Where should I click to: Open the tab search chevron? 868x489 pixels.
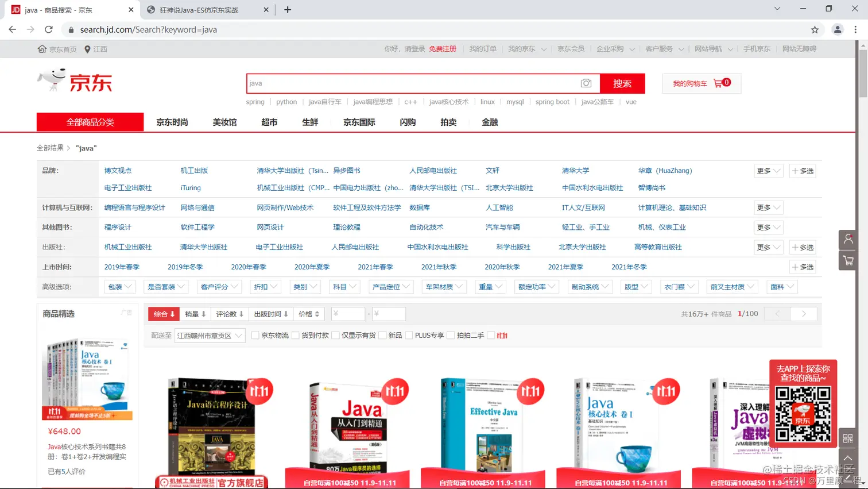coord(777,9)
